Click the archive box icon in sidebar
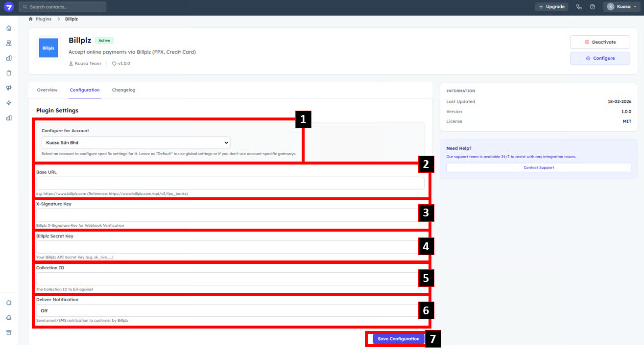The image size is (644, 354). [9, 332]
